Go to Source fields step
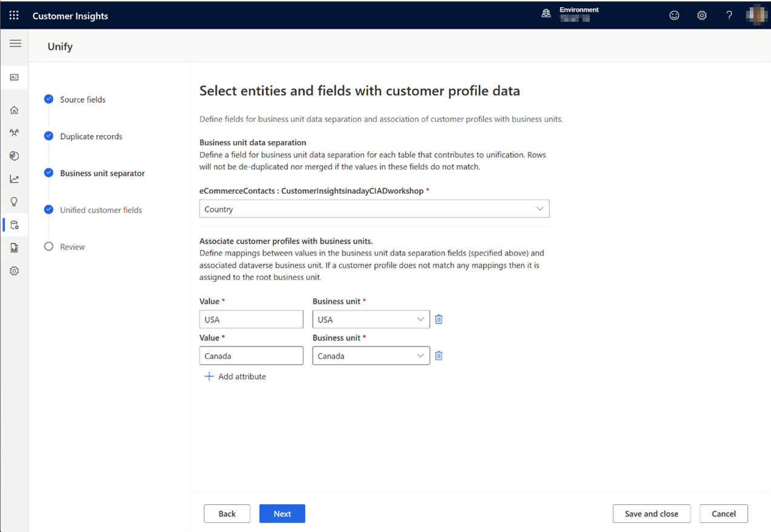771x532 pixels. point(82,99)
